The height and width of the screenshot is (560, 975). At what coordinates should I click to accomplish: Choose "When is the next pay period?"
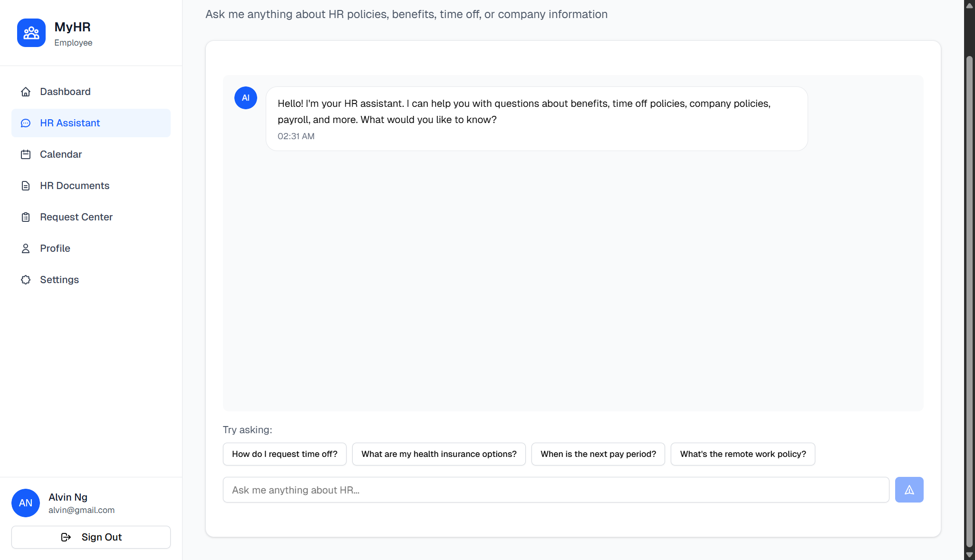598,454
